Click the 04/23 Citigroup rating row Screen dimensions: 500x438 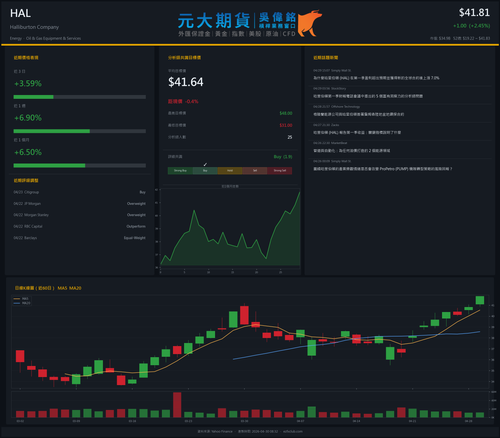point(80,192)
